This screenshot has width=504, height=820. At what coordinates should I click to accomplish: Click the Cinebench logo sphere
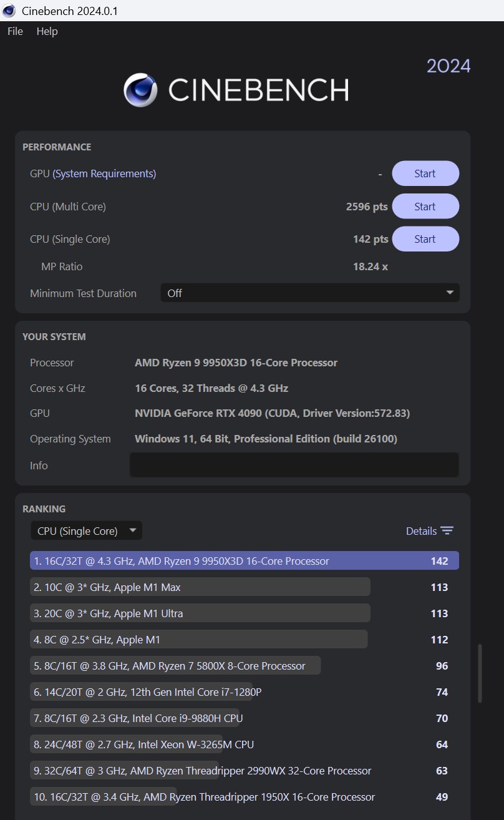140,90
